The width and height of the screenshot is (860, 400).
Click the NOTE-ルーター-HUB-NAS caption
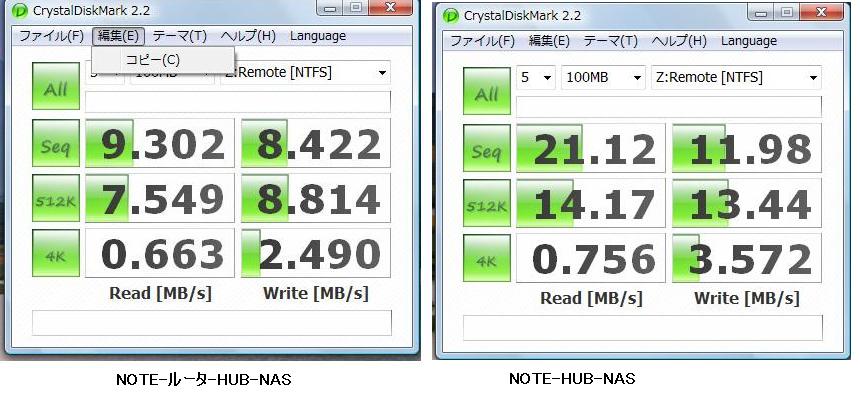[203, 379]
